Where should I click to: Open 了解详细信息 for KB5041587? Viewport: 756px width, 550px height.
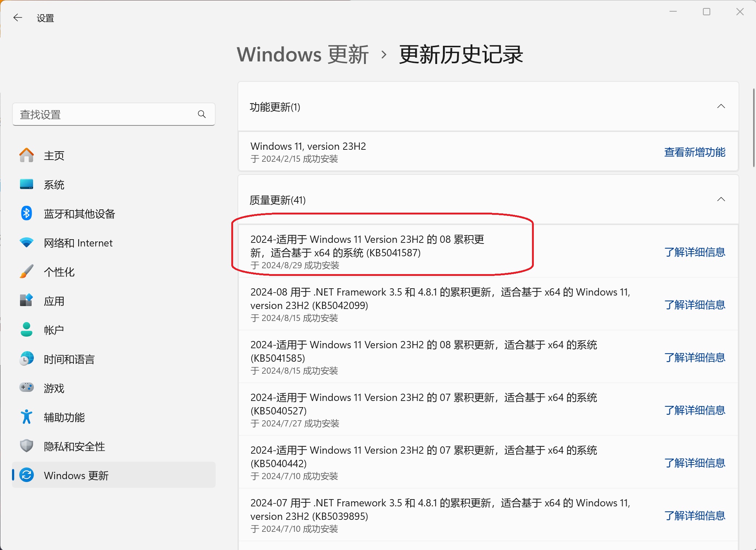click(695, 252)
